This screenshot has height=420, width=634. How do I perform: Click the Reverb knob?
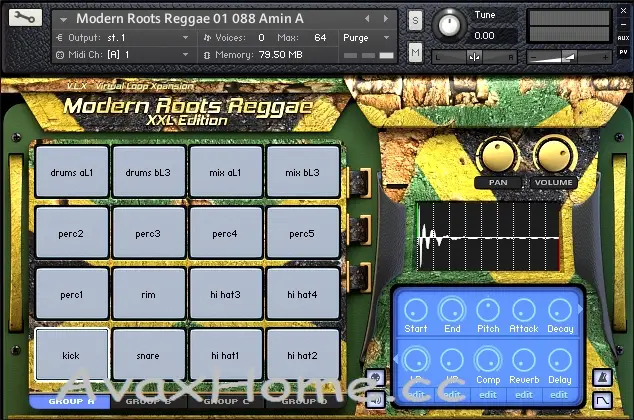coord(524,360)
